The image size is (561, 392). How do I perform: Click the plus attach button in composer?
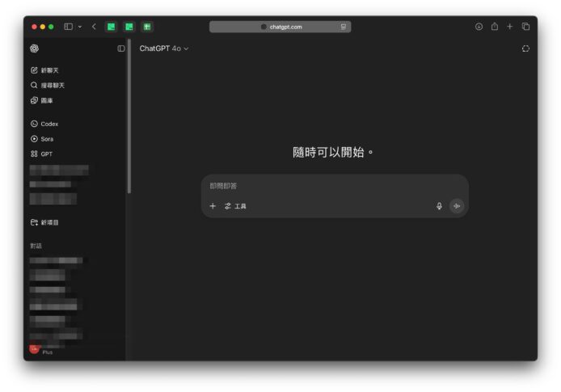click(x=213, y=206)
